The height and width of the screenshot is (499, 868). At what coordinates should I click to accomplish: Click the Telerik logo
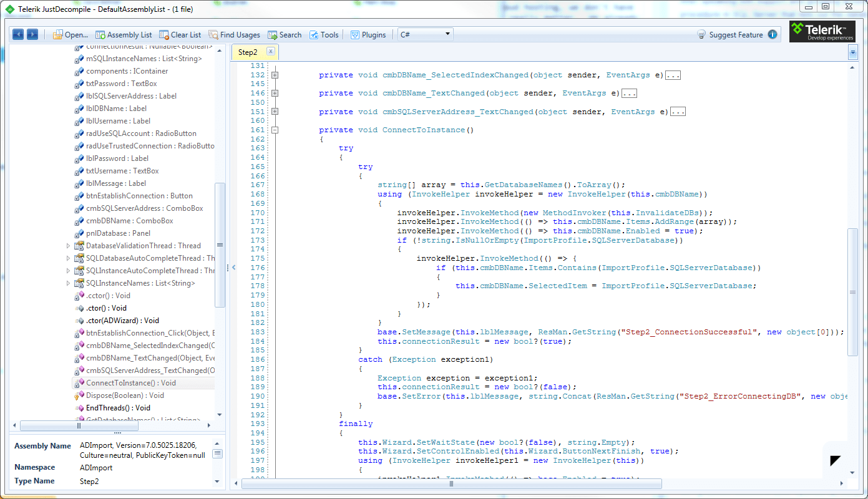[822, 31]
